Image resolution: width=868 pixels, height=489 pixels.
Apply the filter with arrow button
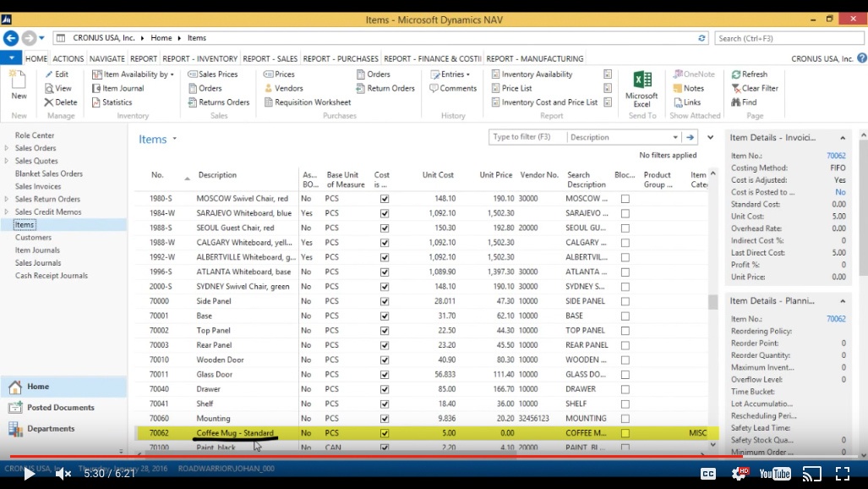click(x=690, y=137)
